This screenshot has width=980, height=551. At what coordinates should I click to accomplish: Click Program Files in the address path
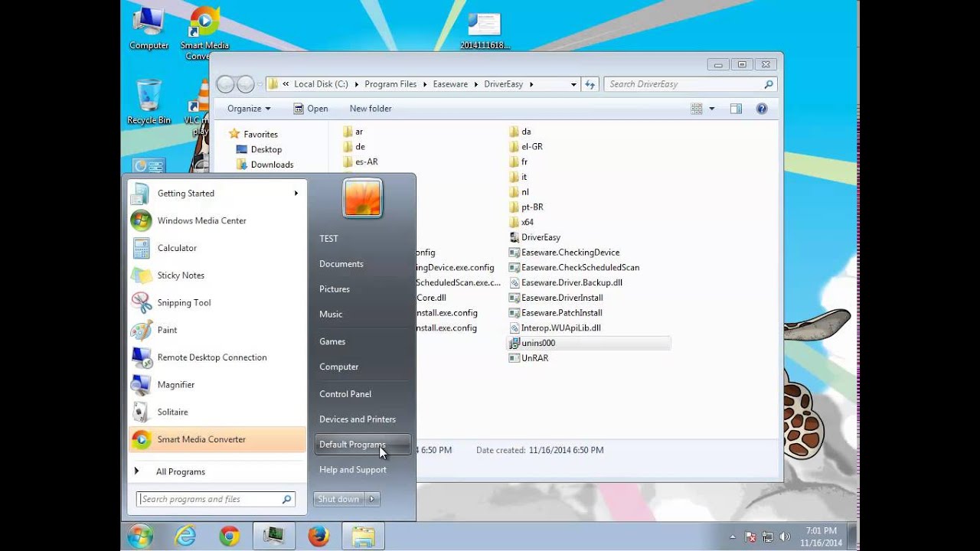coord(390,84)
